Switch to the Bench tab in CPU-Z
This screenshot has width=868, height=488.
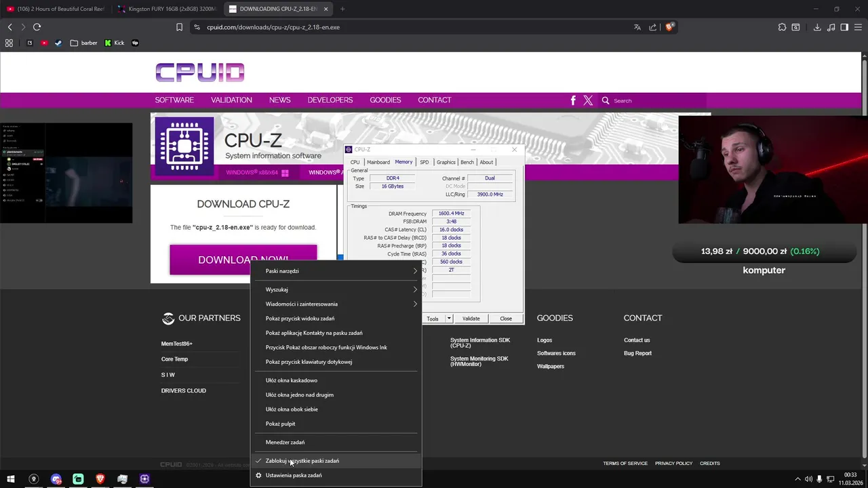[x=467, y=162]
